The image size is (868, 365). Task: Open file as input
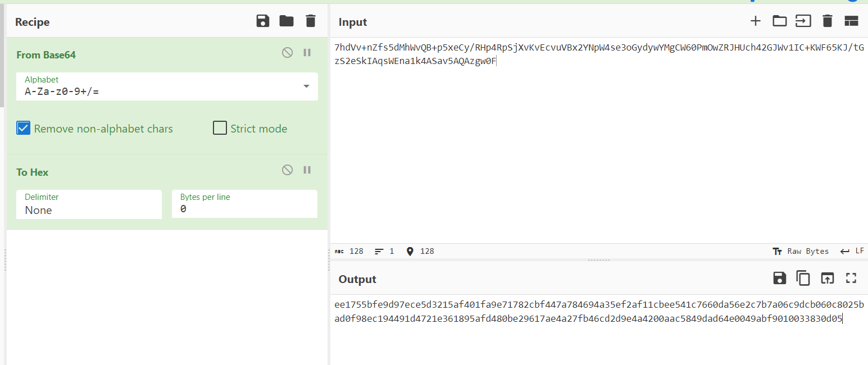point(803,21)
